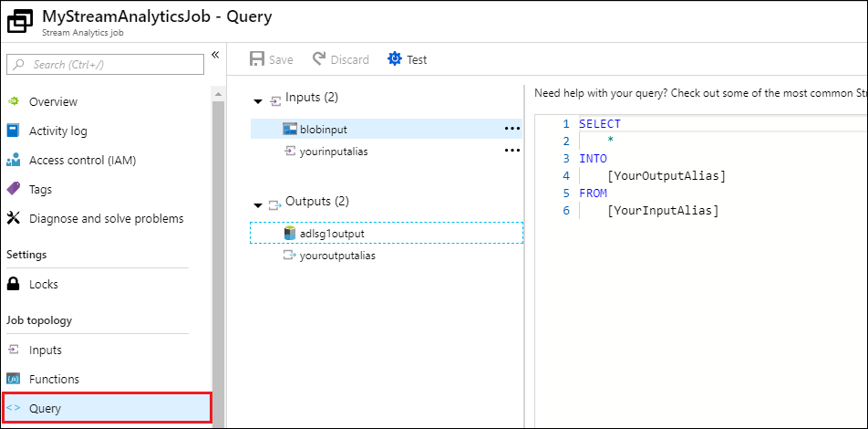
Task: Click the Access control people icon
Action: coord(14,160)
